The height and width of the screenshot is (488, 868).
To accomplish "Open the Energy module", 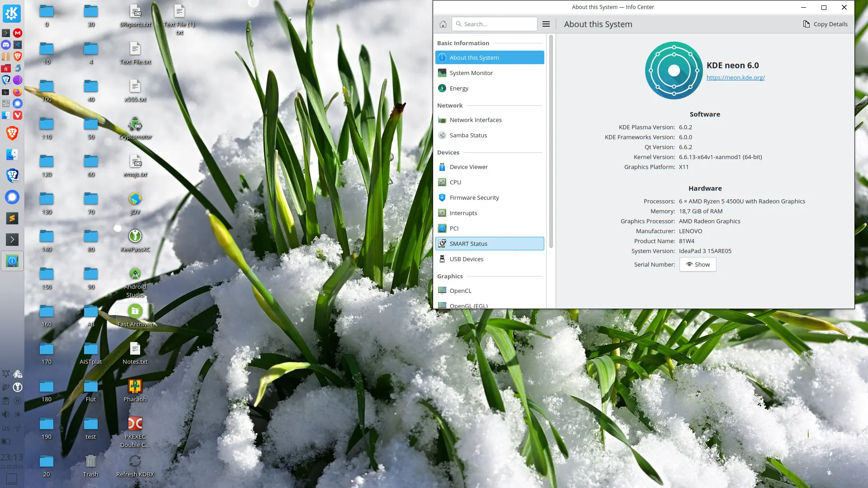I will (x=490, y=88).
